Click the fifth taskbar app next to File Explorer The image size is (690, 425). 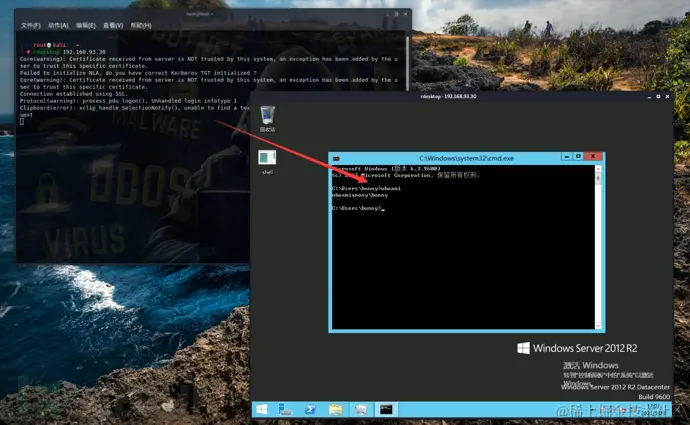click(361, 410)
